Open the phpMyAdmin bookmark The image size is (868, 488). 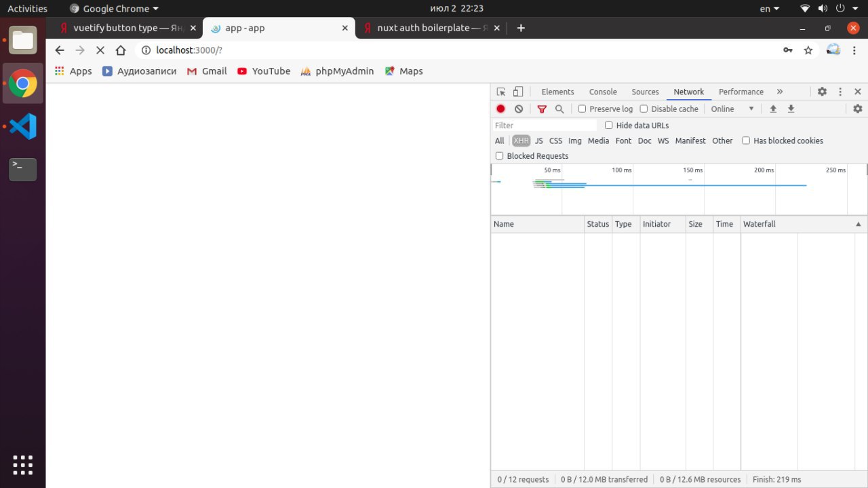coord(337,71)
